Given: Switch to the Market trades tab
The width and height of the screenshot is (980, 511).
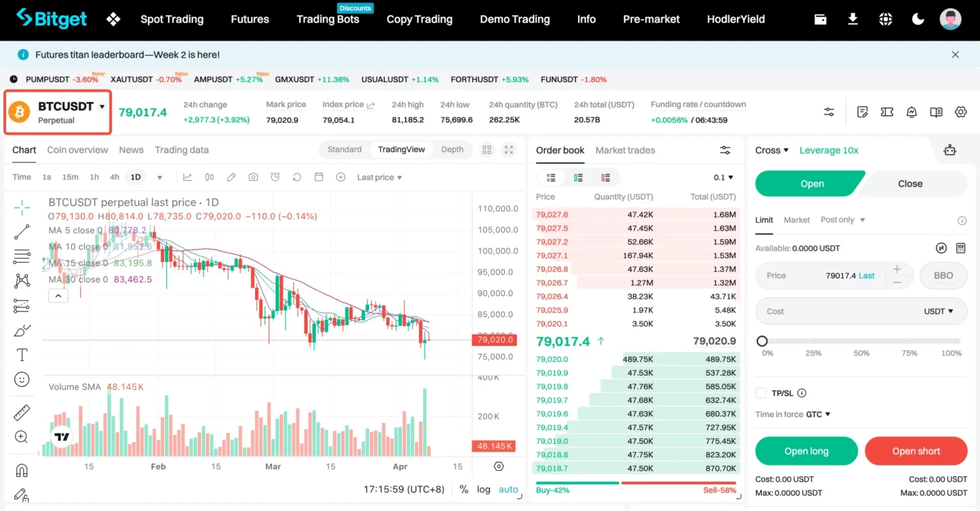Looking at the screenshot, I should tap(625, 151).
